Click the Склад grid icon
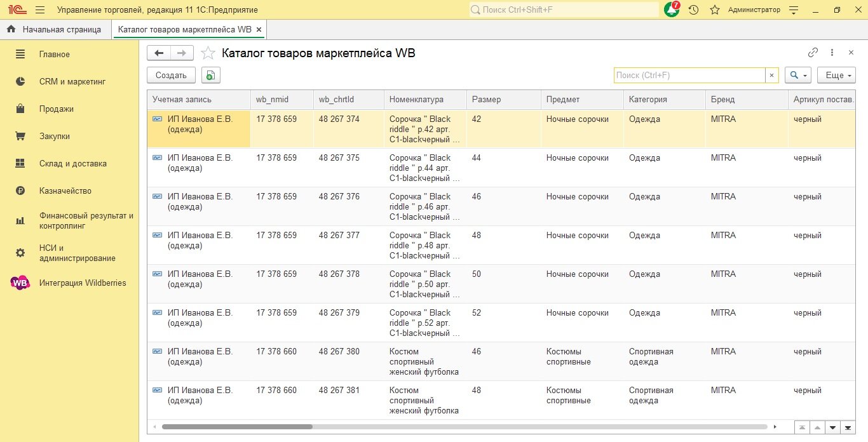This screenshot has width=868, height=442. pos(20,164)
